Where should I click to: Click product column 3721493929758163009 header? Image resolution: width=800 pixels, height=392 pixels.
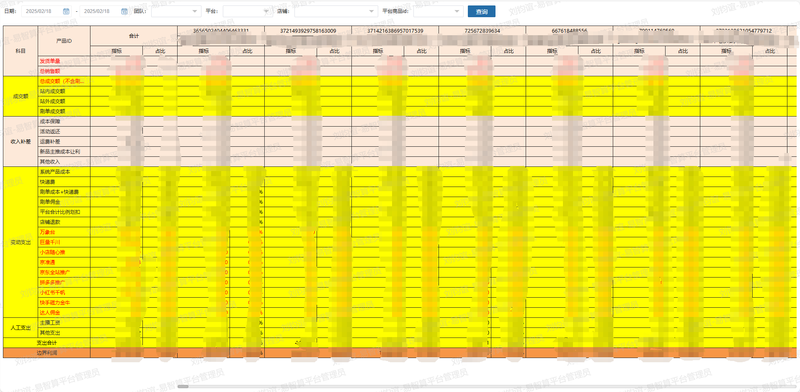pos(308,31)
